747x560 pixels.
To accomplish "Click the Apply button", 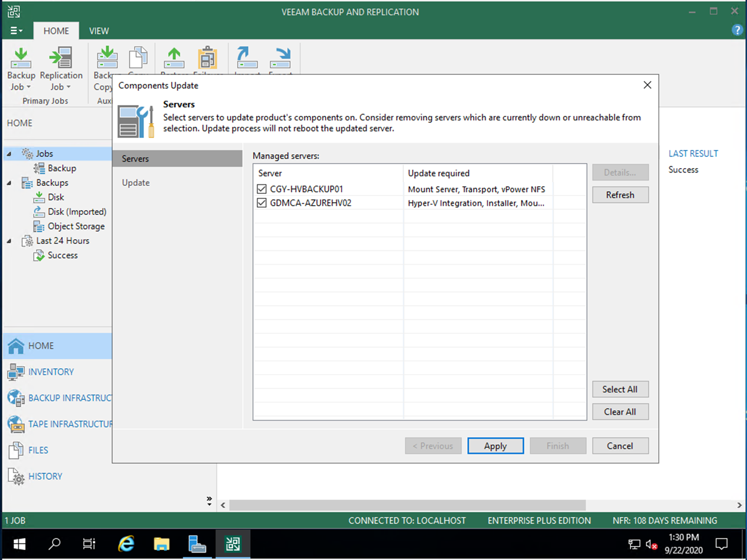I will click(495, 446).
